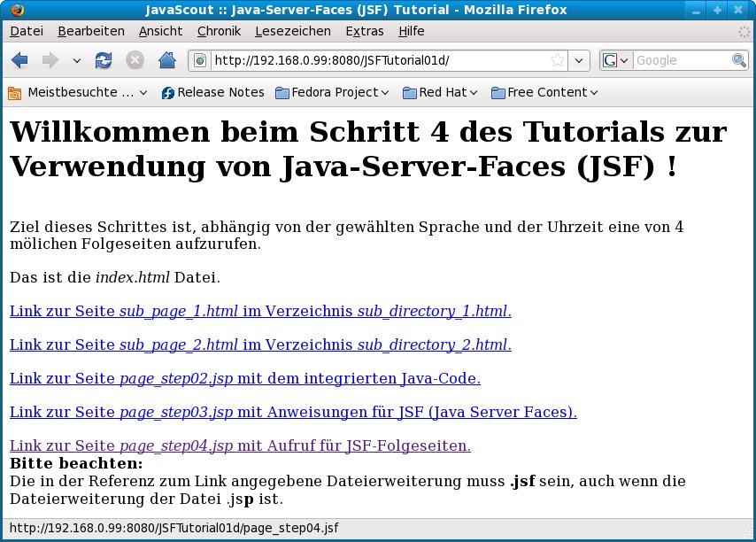This screenshot has height=542, width=756.
Task: Click the Stop loading icon
Action: (135, 60)
